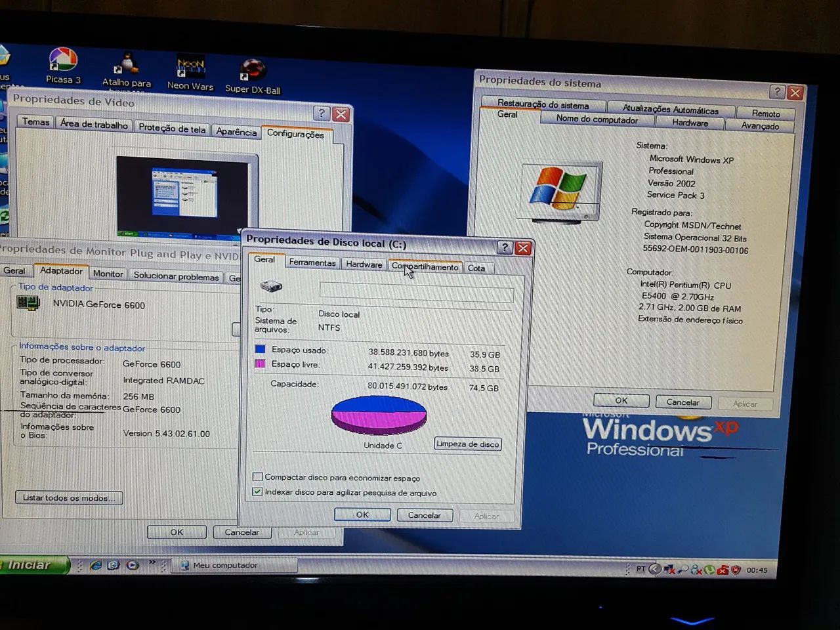Click the PT language indicator in the taskbar
Viewport: 840px width, 630px height.
click(640, 569)
